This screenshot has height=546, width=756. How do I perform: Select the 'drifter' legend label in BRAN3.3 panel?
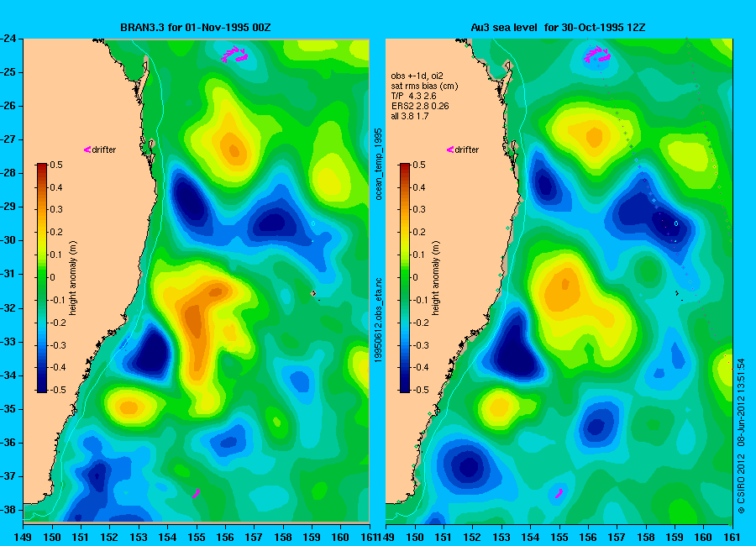104,150
